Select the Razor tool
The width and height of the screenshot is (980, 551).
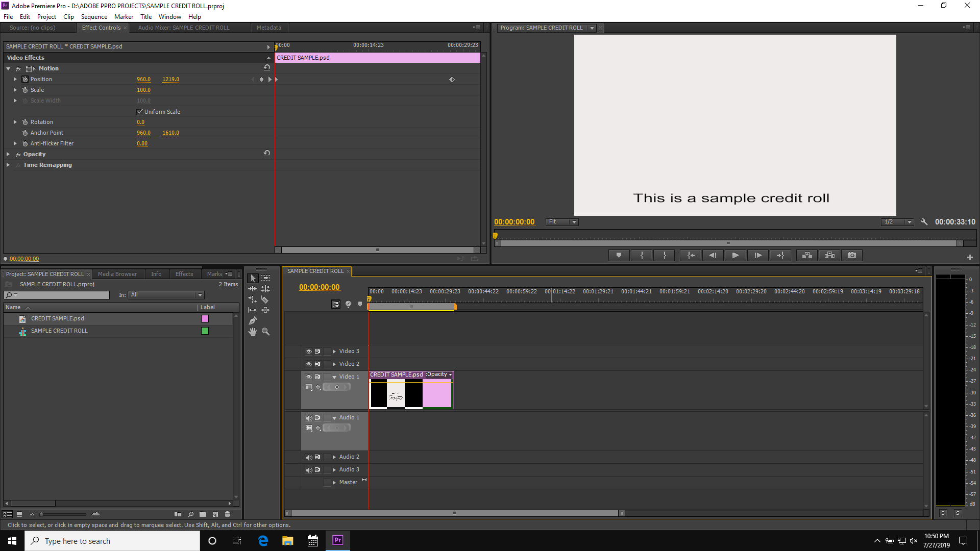click(265, 299)
